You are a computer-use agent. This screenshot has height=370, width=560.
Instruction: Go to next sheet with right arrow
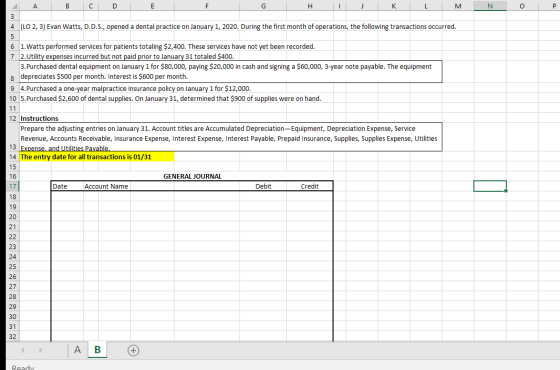point(40,350)
